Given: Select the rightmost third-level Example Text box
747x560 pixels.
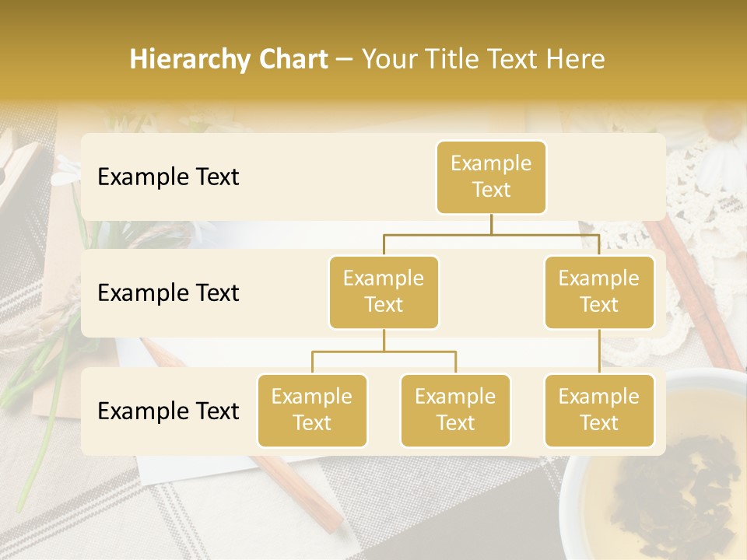Looking at the screenshot, I should pos(599,410).
